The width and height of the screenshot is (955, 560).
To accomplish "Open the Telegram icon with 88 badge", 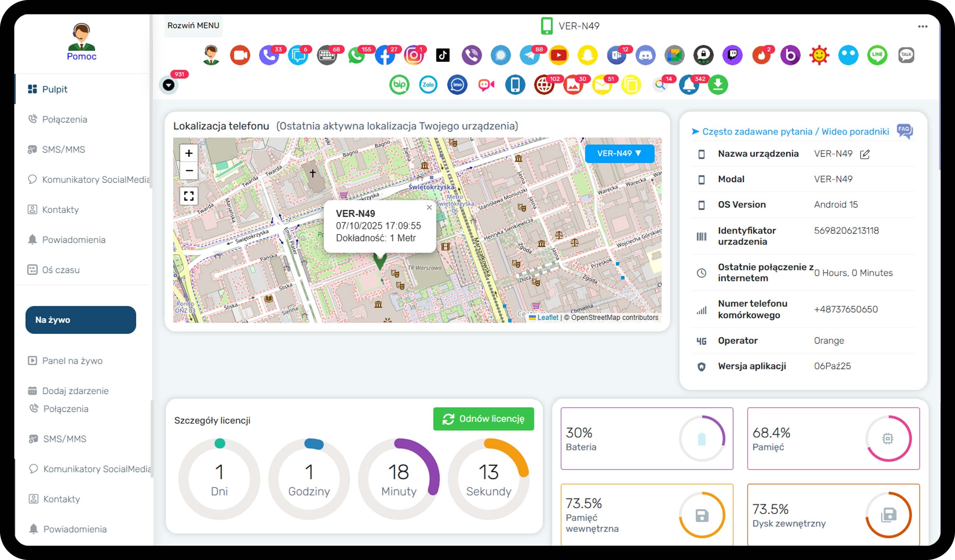I will coord(530,56).
